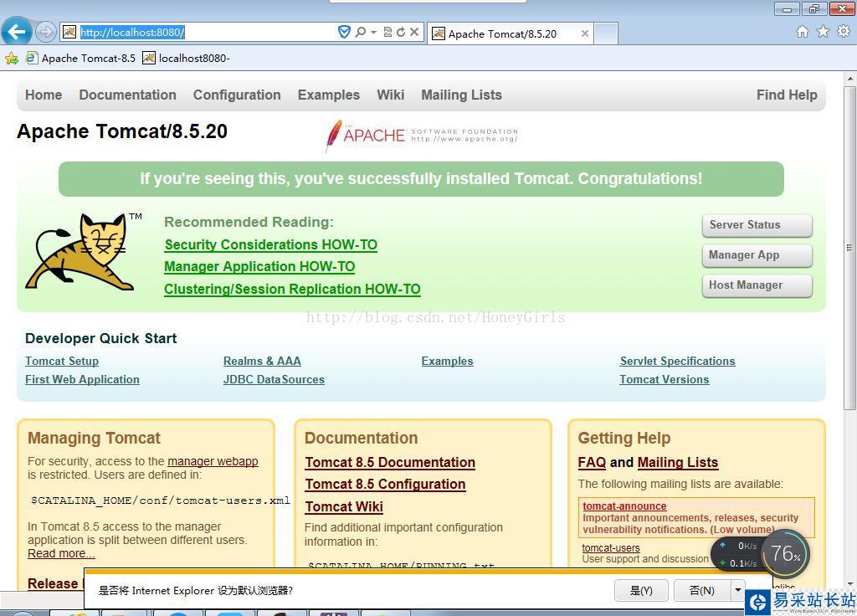Open First Web Application link
Viewport: 857px width, 616px height.
tap(82, 379)
